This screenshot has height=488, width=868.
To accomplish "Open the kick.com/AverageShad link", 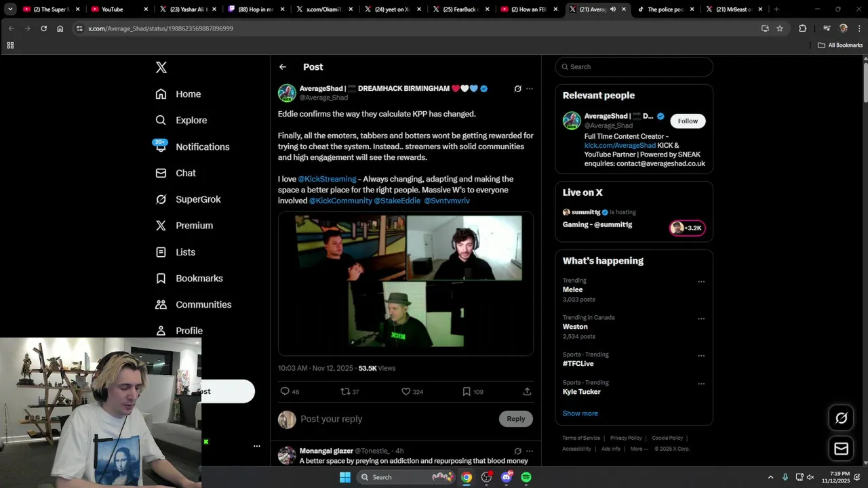I will click(620, 146).
